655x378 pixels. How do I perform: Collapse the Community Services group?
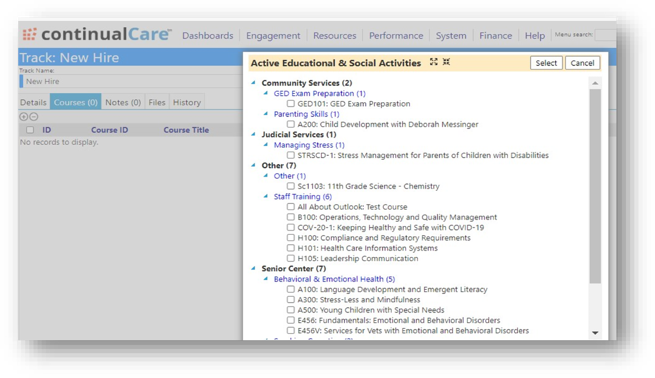[253, 83]
